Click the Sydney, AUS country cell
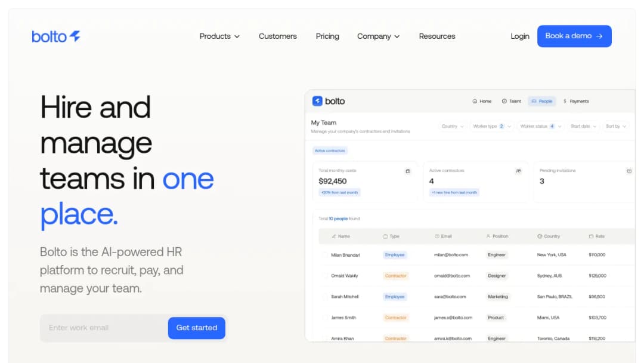The image size is (644, 363). tap(550, 276)
